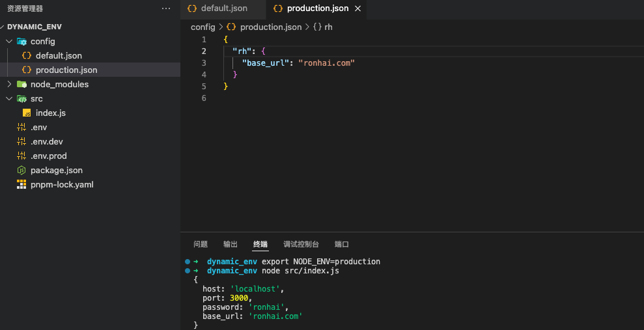Image resolution: width=644 pixels, height=330 pixels.
Task: Click the rh breadcrumb symbol
Action: [328, 27]
